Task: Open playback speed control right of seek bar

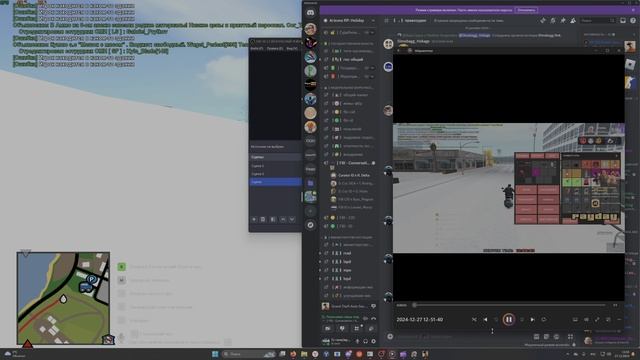Action: (x=615, y=305)
